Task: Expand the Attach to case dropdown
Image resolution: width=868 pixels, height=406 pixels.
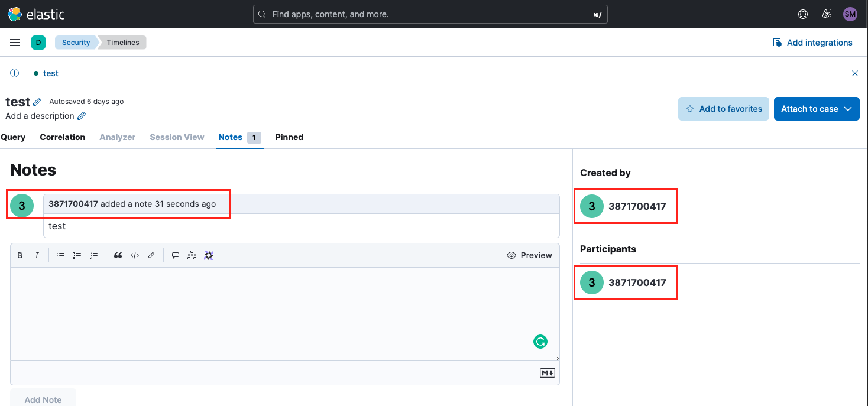Action: [x=817, y=109]
